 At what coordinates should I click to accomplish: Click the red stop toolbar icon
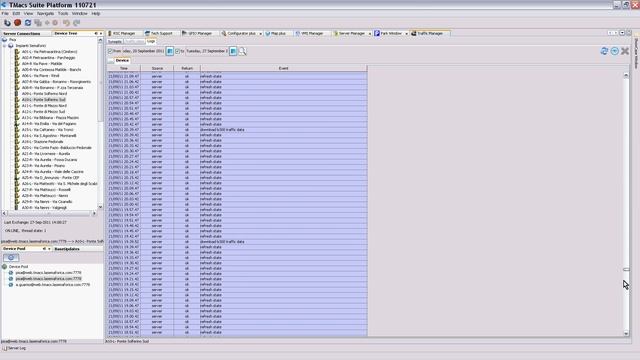(x=18, y=23)
